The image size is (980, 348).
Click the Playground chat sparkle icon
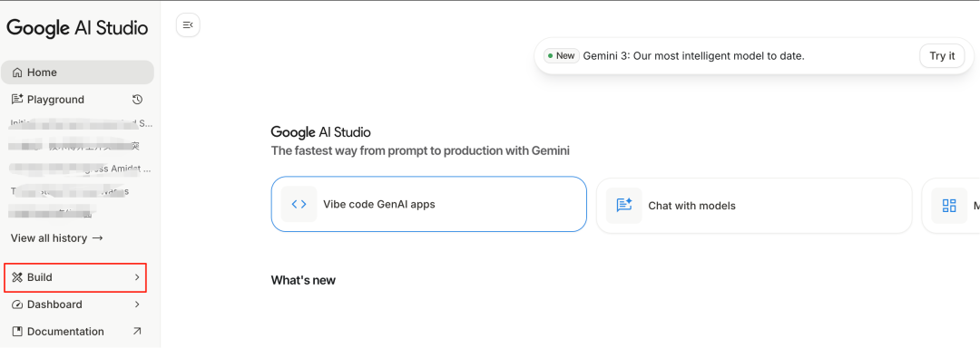point(17,100)
